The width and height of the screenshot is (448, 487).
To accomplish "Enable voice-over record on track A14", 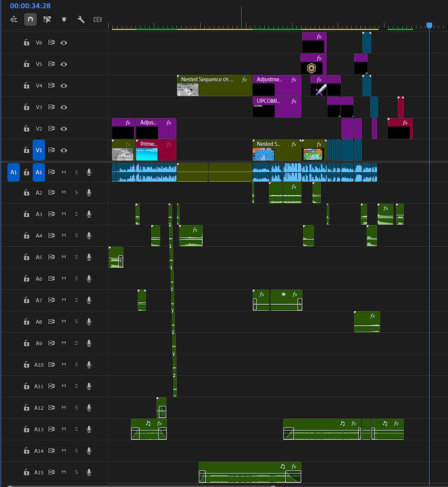I will point(89,451).
